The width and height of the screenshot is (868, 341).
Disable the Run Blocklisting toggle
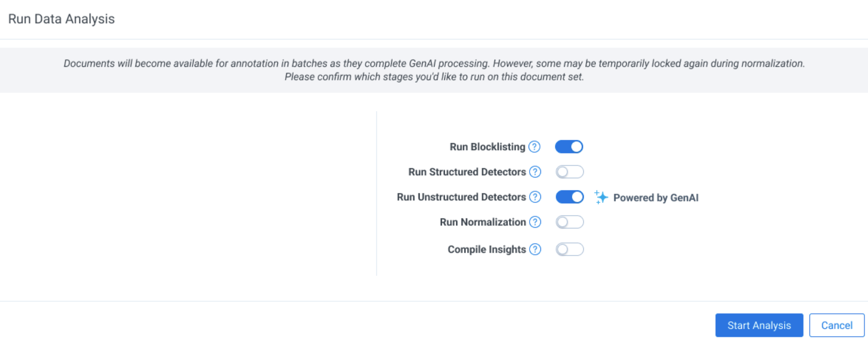click(569, 147)
